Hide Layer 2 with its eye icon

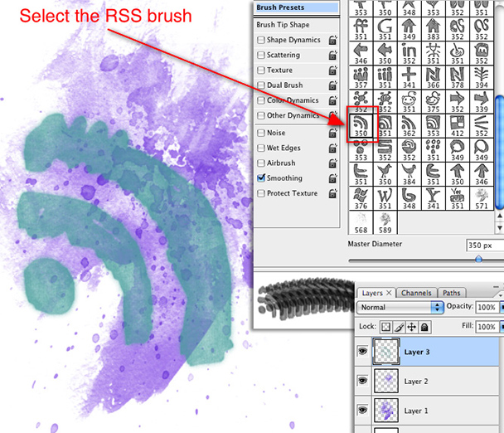[362, 381]
